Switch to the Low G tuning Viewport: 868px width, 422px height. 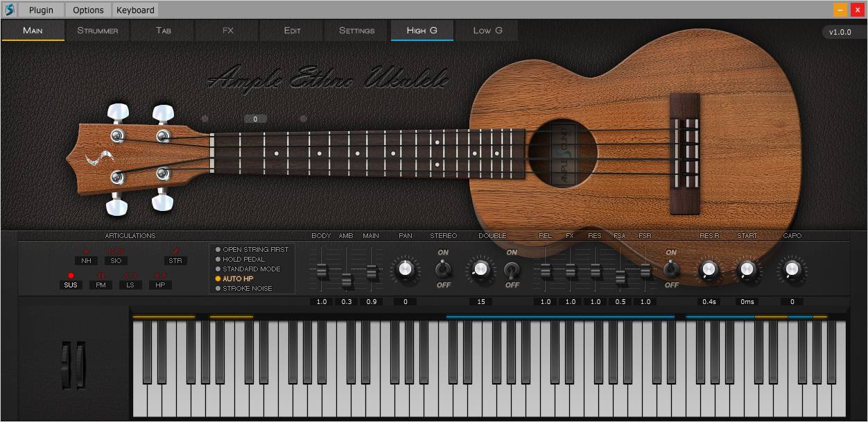[487, 31]
